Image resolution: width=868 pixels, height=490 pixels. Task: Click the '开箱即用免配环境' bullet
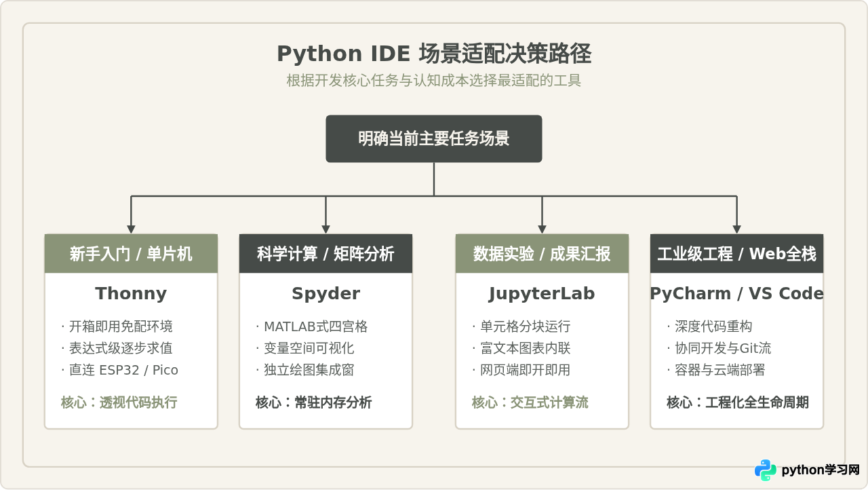(x=117, y=326)
